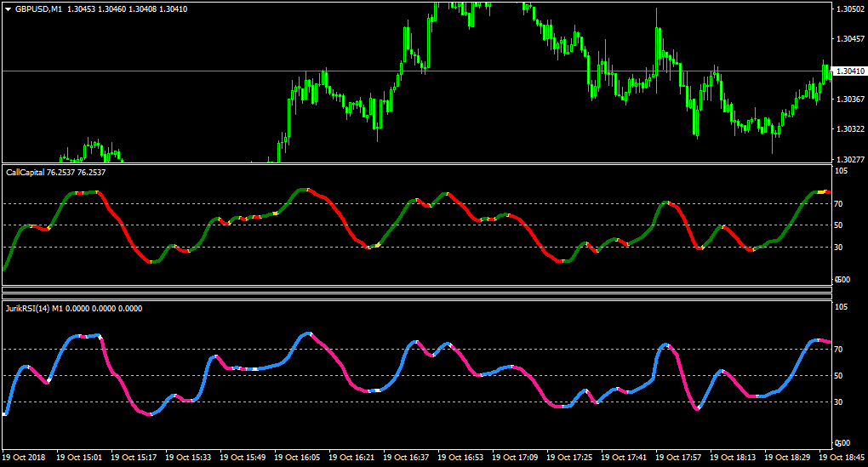Click the 19 Oct 18:13 time marker
868x467 pixels.
(x=733, y=458)
